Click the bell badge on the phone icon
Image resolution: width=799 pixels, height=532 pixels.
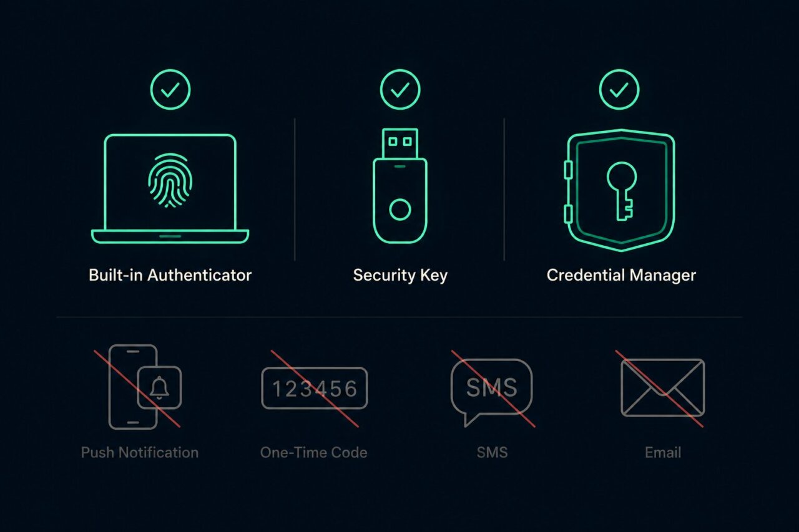160,388
